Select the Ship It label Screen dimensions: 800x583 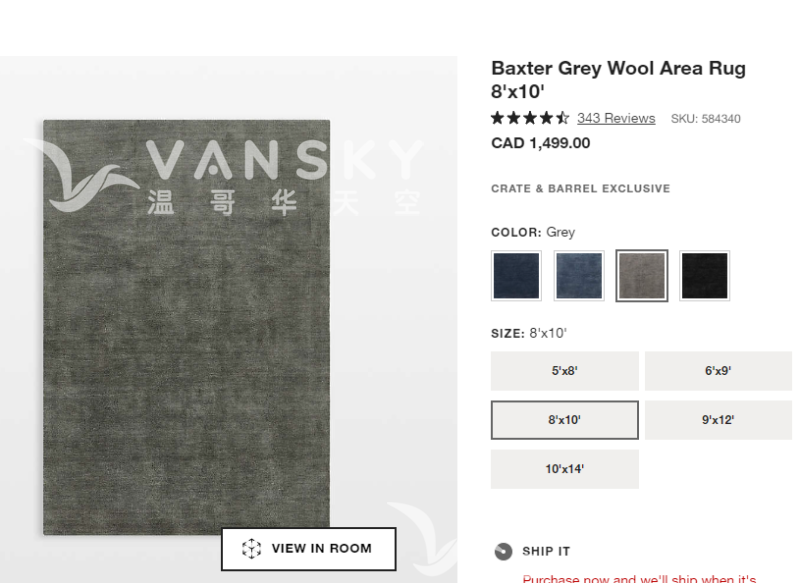click(x=546, y=551)
